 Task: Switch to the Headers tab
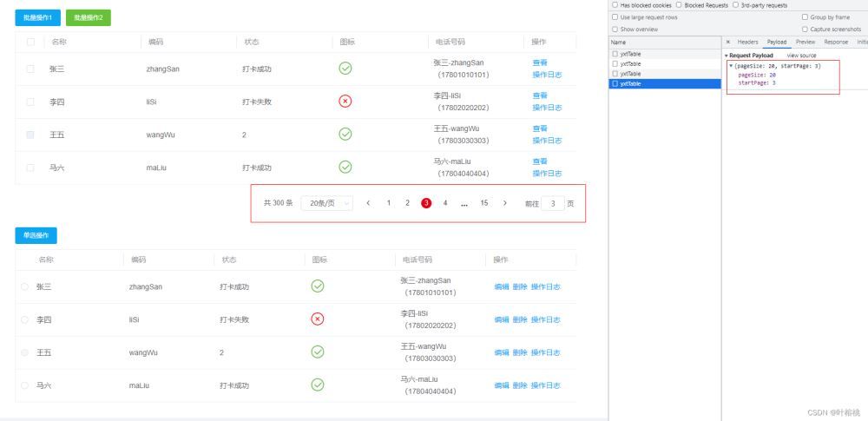click(x=747, y=42)
